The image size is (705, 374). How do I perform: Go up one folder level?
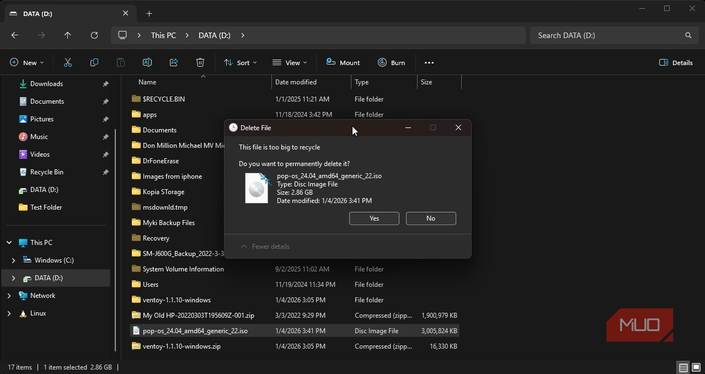pyautogui.click(x=67, y=35)
